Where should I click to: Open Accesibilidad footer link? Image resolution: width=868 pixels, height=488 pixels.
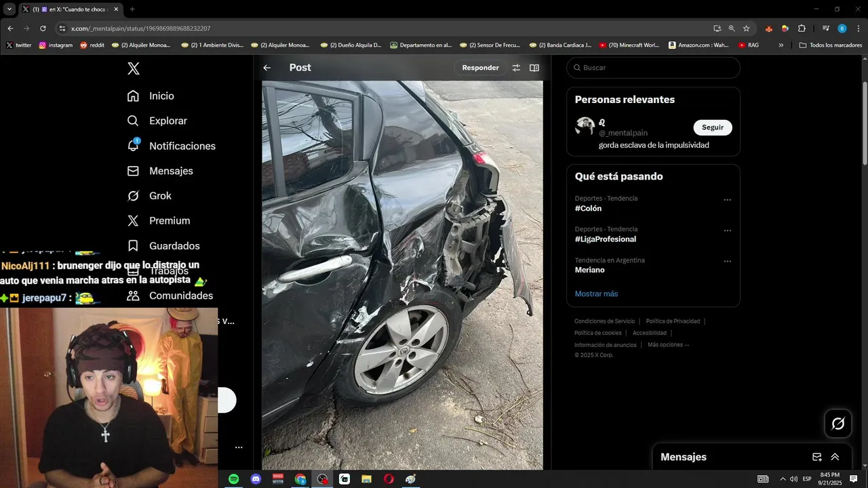[x=650, y=333]
